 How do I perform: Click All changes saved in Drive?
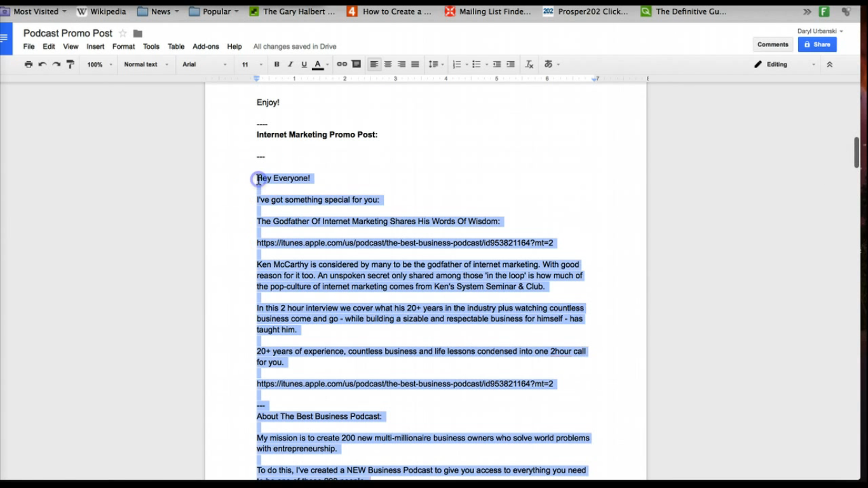pos(295,46)
